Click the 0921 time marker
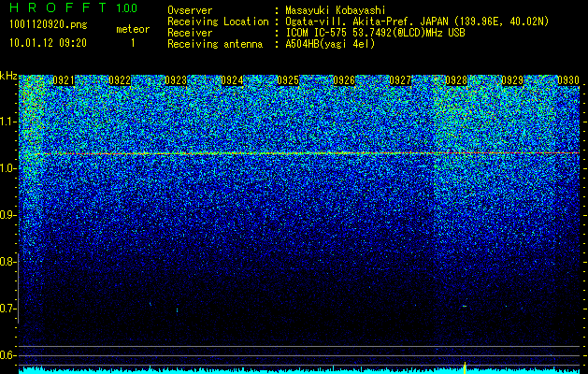The image size is (588, 374). coord(64,80)
